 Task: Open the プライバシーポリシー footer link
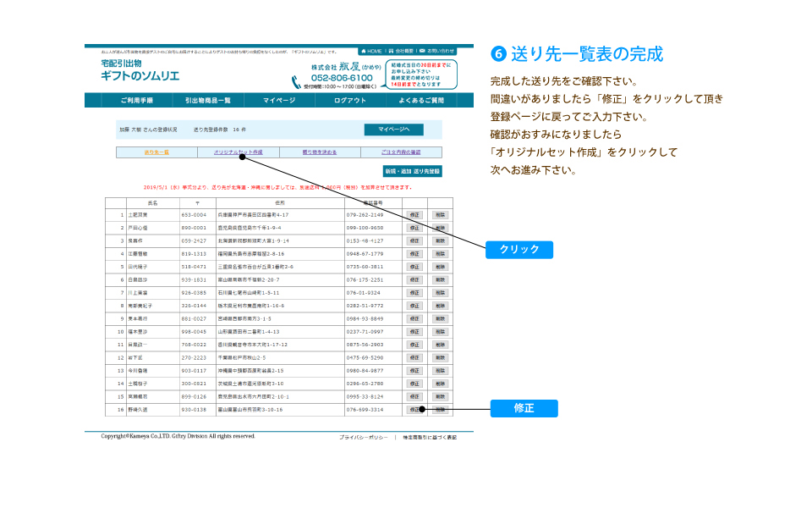click(364, 437)
